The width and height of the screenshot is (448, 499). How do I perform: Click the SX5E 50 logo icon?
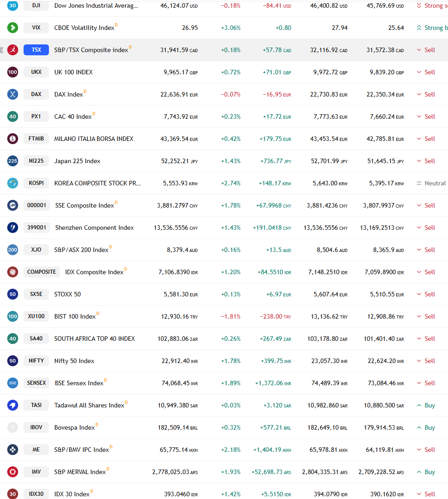[x=13, y=294]
